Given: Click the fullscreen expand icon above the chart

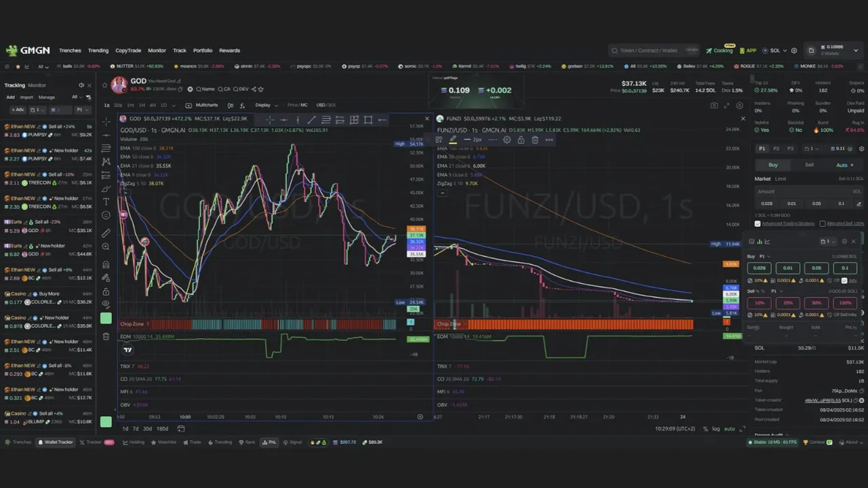Looking at the screenshot, I should point(727,105).
